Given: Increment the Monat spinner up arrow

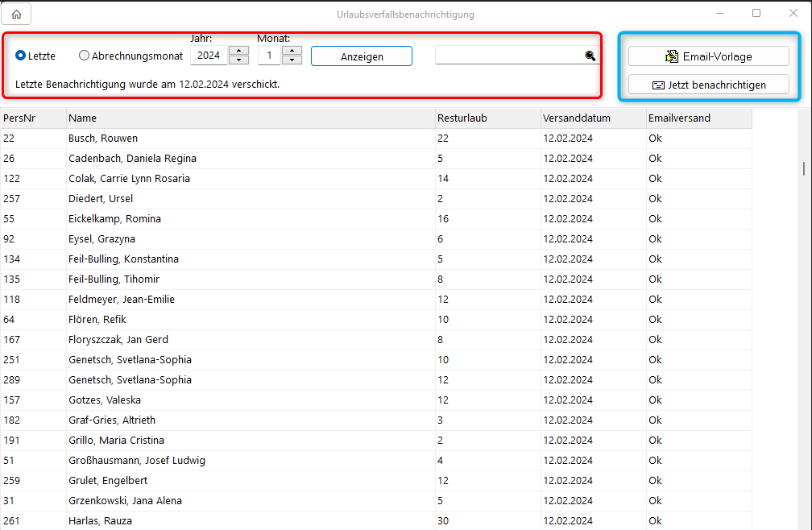Looking at the screenshot, I should coord(292,51).
